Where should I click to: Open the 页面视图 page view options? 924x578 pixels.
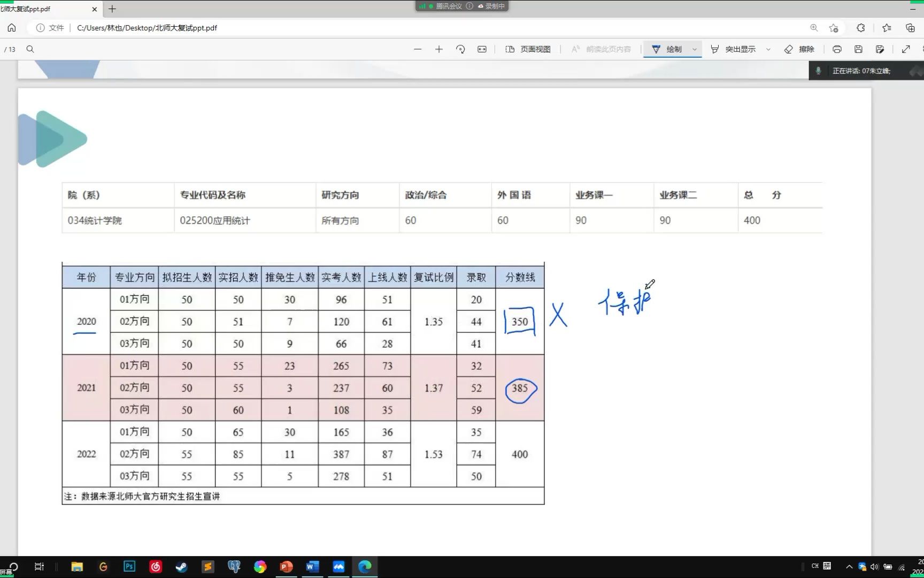(527, 49)
